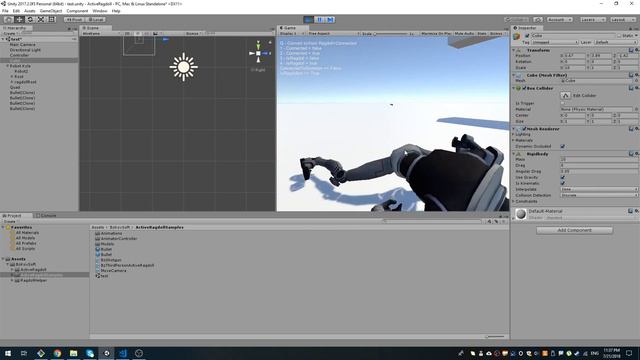This screenshot has height=360, width=640.
Task: Toggle the Is Trigger checkbox
Action: pos(562,103)
